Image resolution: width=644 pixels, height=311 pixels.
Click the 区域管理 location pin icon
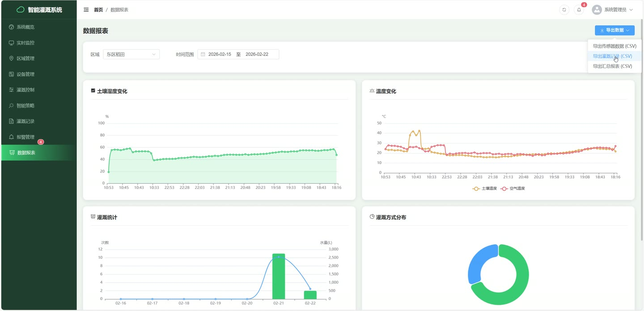[12, 59]
